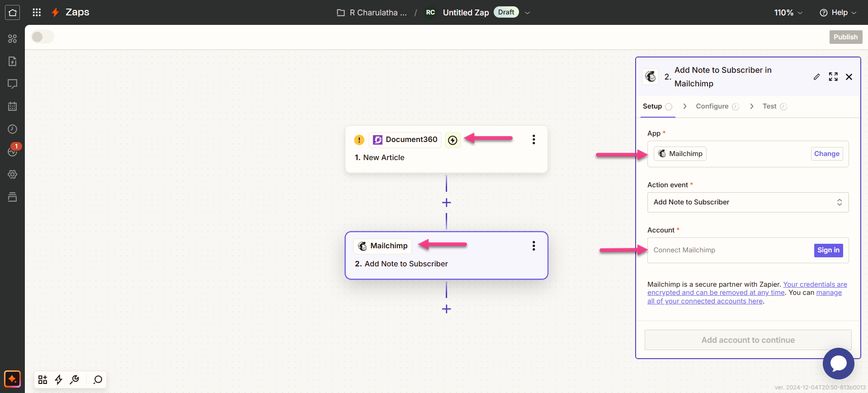Screen dimensions: 868x393
Task: Click the Untitled Zap title
Action: (466, 13)
